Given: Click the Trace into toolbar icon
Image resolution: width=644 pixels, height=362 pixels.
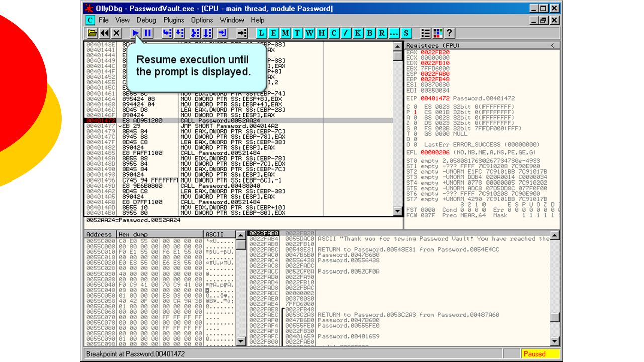Looking at the screenshot, I should point(196,33).
